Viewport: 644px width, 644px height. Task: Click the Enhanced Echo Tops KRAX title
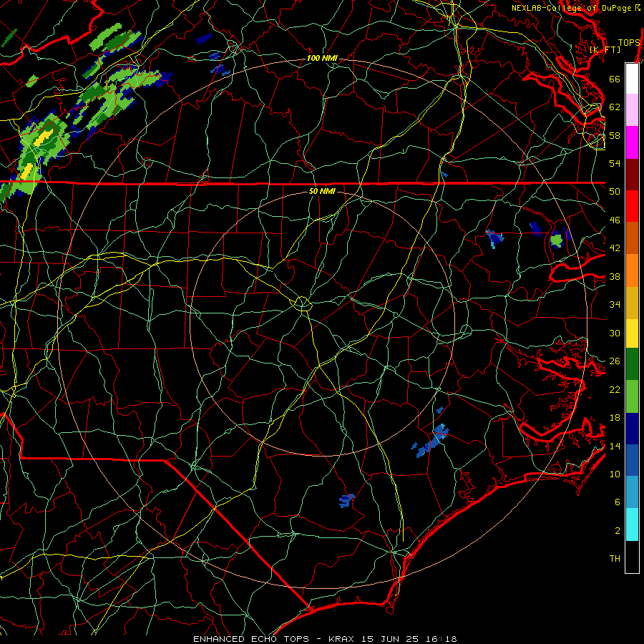click(325, 639)
